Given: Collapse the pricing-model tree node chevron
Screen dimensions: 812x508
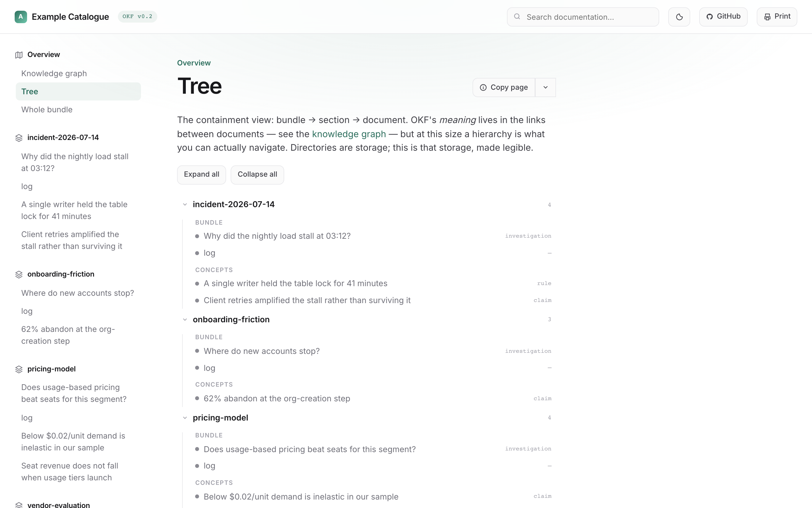Looking at the screenshot, I should coord(185,418).
